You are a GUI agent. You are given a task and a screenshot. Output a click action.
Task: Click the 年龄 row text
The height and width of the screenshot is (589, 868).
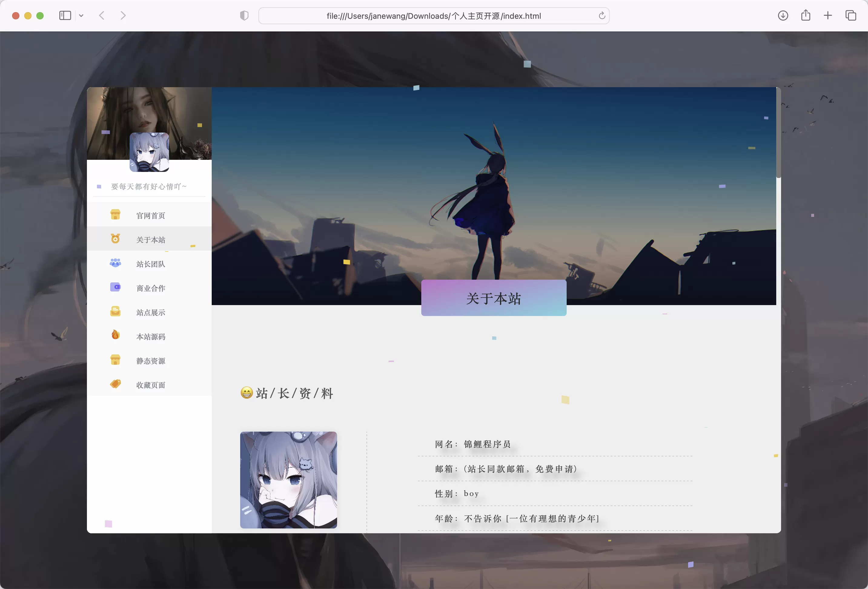point(517,519)
